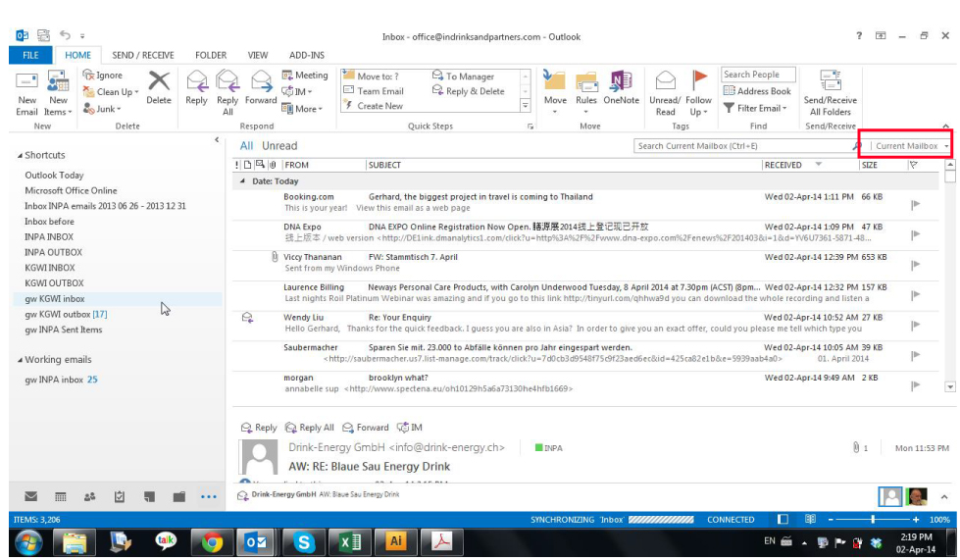
Task: Open the gw INPA inbox folder
Action: (61, 380)
